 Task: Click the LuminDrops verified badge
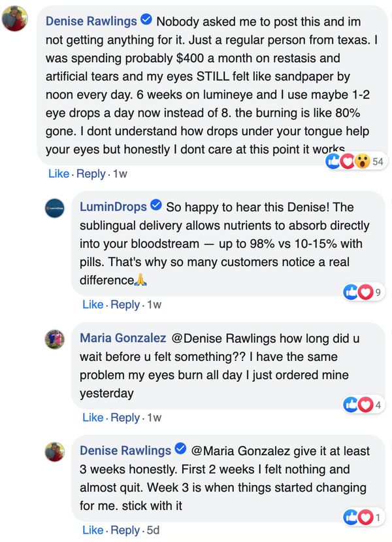click(156, 205)
